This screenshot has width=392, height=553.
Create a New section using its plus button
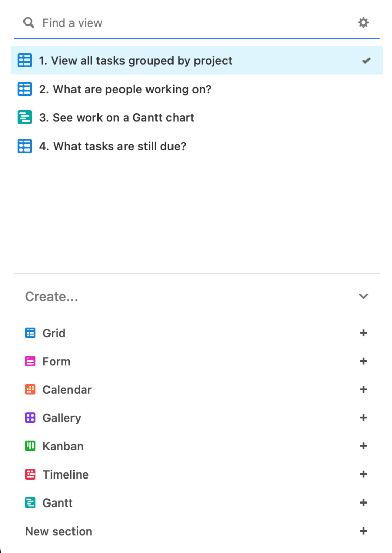click(x=363, y=531)
